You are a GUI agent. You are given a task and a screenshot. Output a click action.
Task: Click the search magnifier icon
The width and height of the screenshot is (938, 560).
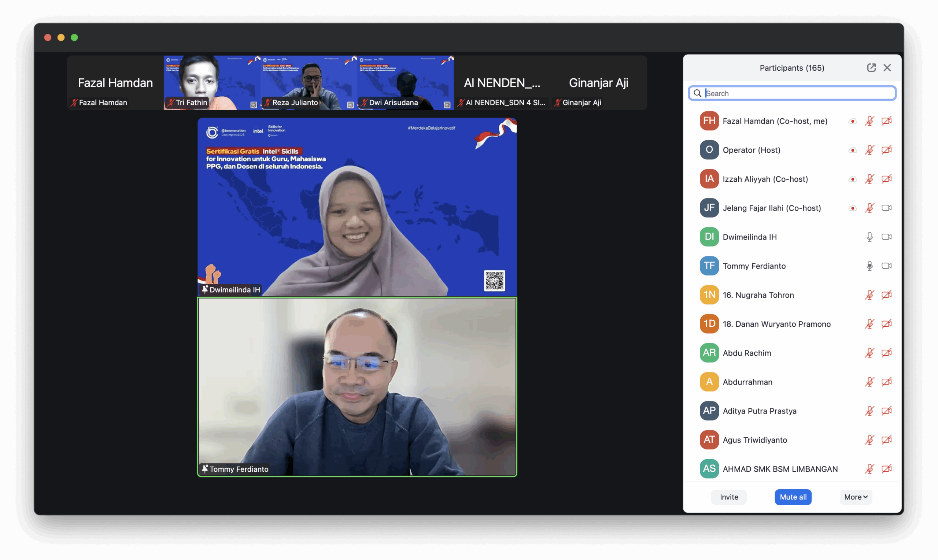(x=697, y=93)
